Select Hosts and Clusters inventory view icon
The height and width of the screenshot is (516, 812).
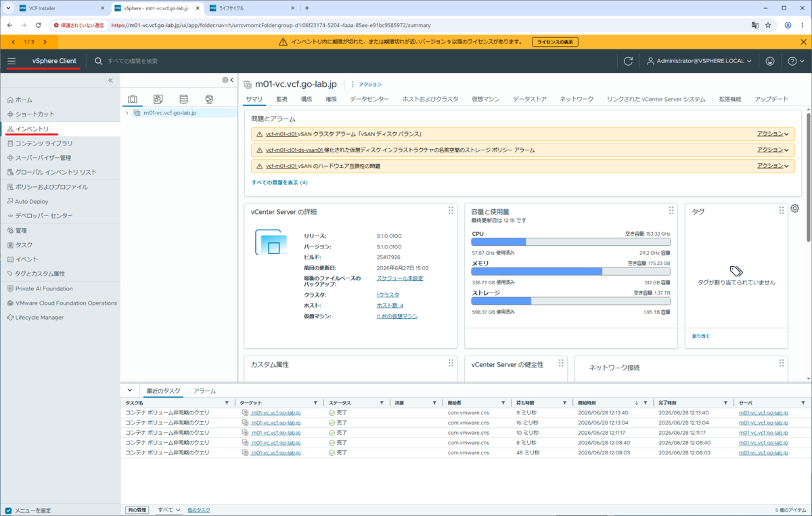tap(133, 100)
